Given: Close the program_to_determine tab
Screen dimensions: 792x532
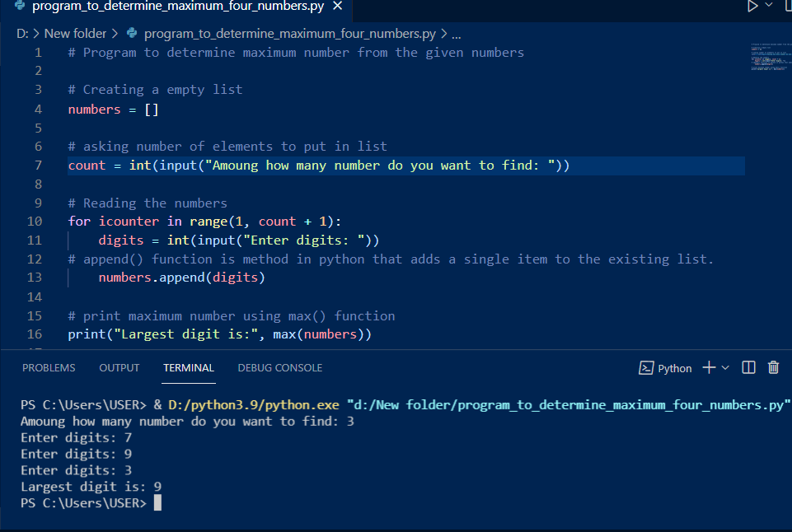Looking at the screenshot, I should click(336, 7).
